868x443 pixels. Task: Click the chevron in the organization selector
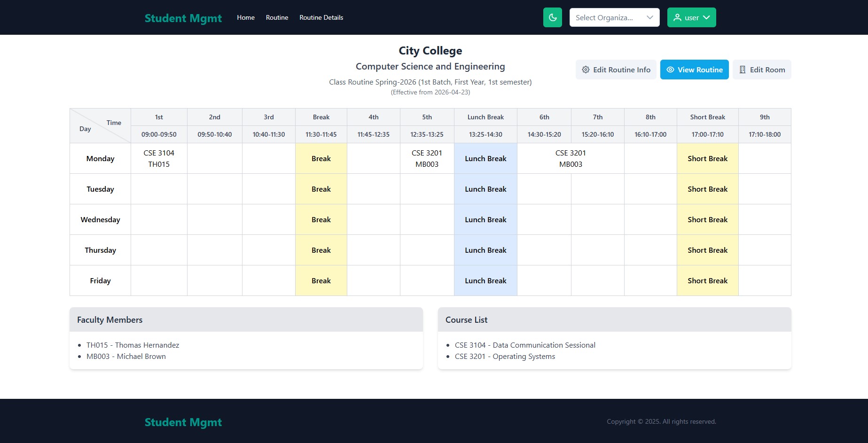click(x=650, y=17)
